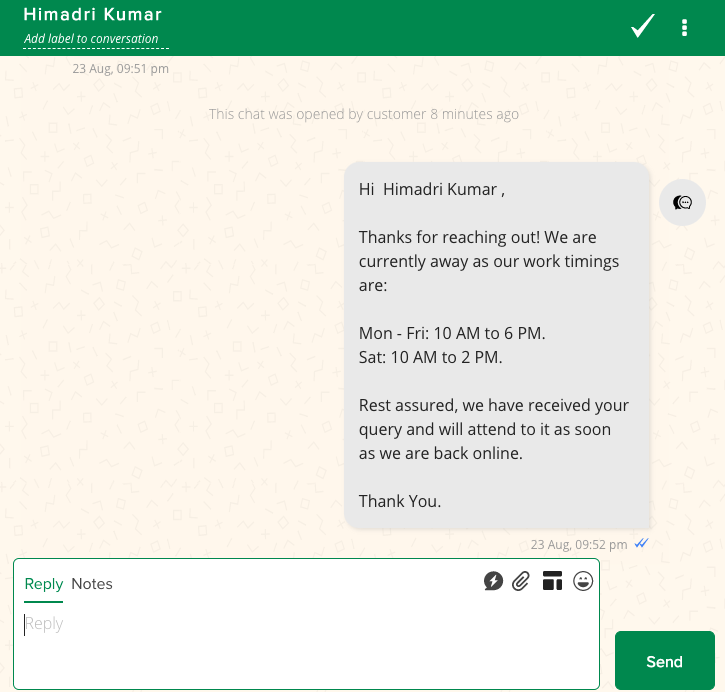Screen dimensions: 725x692
Task: Click contact name Himadri Kumar in header
Action: pyautogui.click(x=92, y=14)
